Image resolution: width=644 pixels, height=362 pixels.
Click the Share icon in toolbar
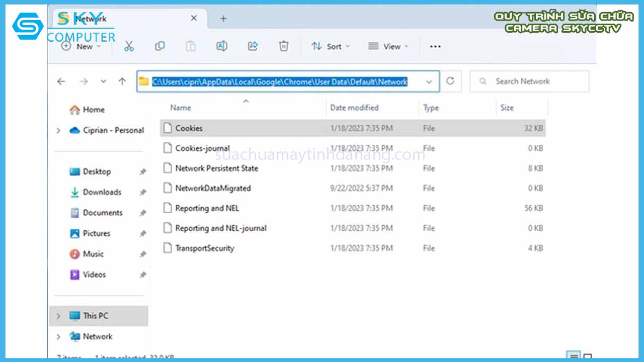pos(253,46)
